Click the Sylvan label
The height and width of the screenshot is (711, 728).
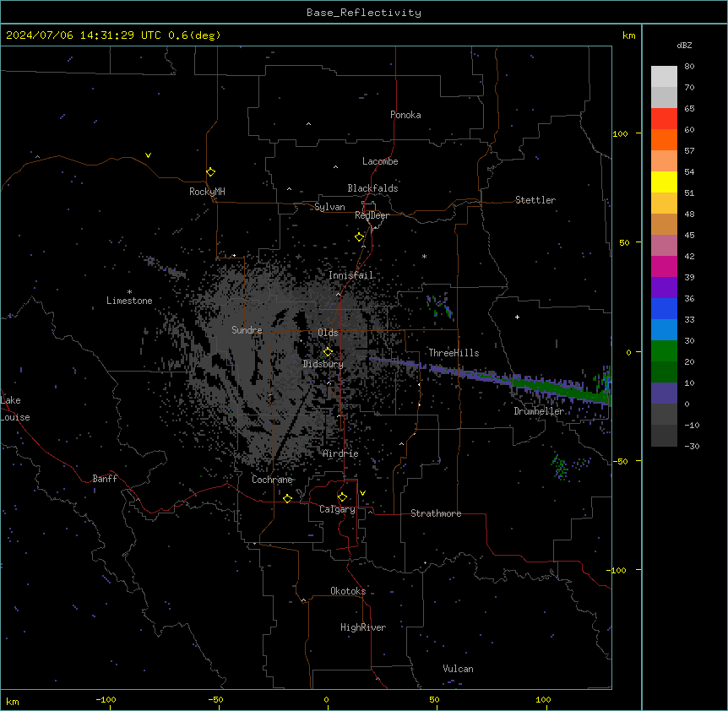click(x=329, y=207)
